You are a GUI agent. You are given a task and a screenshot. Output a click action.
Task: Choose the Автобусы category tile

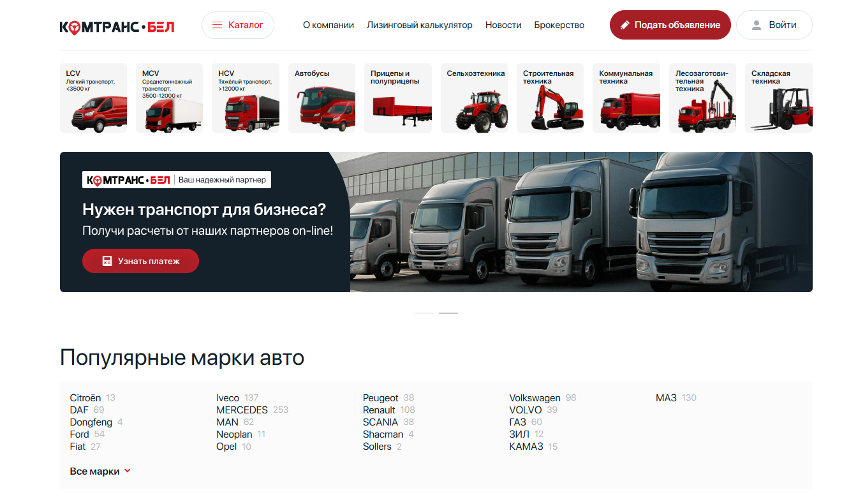(x=322, y=98)
